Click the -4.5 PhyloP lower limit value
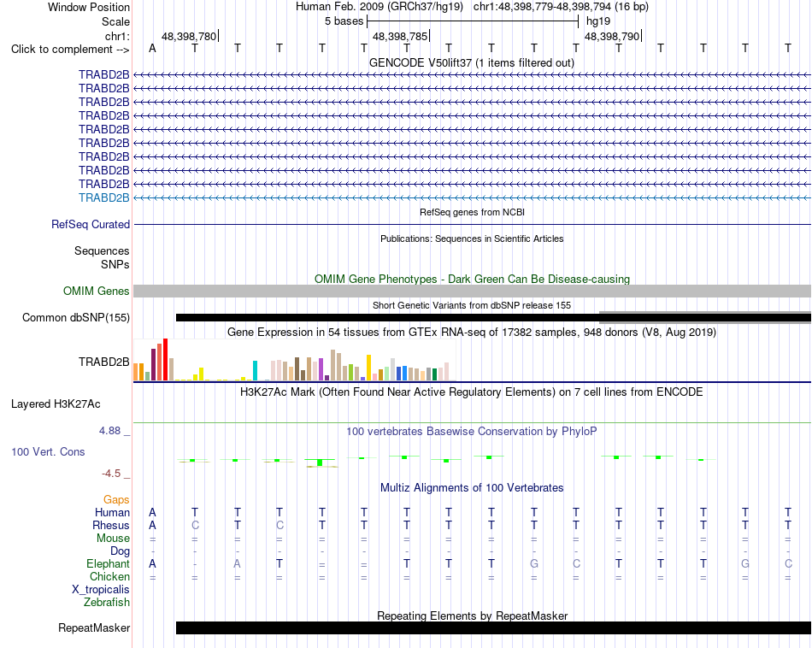The width and height of the screenshot is (812, 648). (x=111, y=474)
